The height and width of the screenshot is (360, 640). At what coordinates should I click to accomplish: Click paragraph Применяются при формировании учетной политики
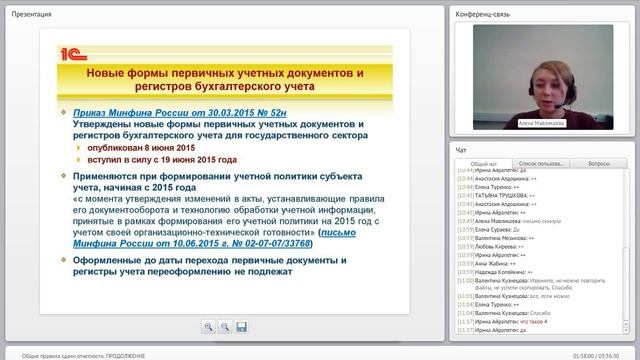coord(218,182)
